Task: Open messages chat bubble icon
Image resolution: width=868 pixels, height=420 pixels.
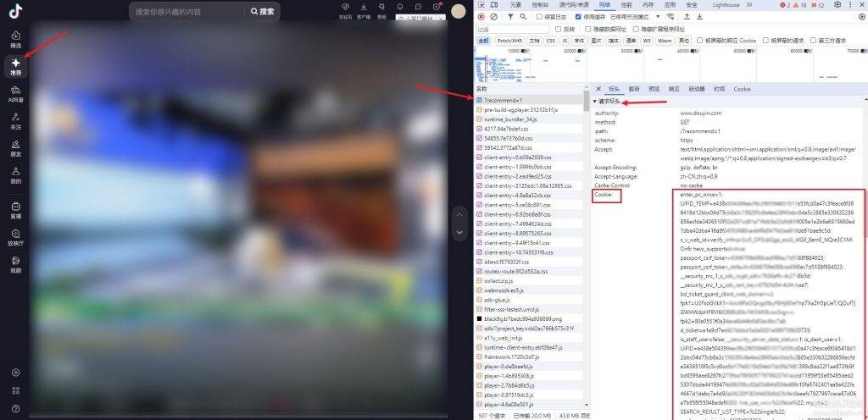Action: [418, 7]
